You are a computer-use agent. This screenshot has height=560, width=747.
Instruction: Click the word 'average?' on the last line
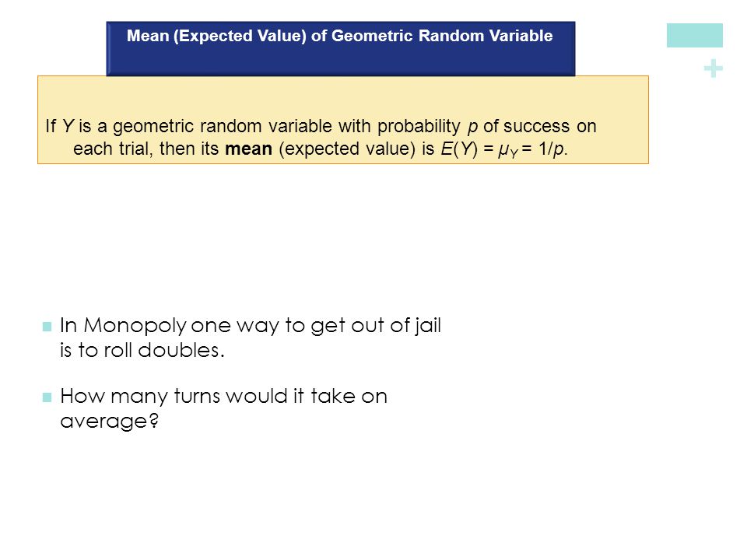109,422
